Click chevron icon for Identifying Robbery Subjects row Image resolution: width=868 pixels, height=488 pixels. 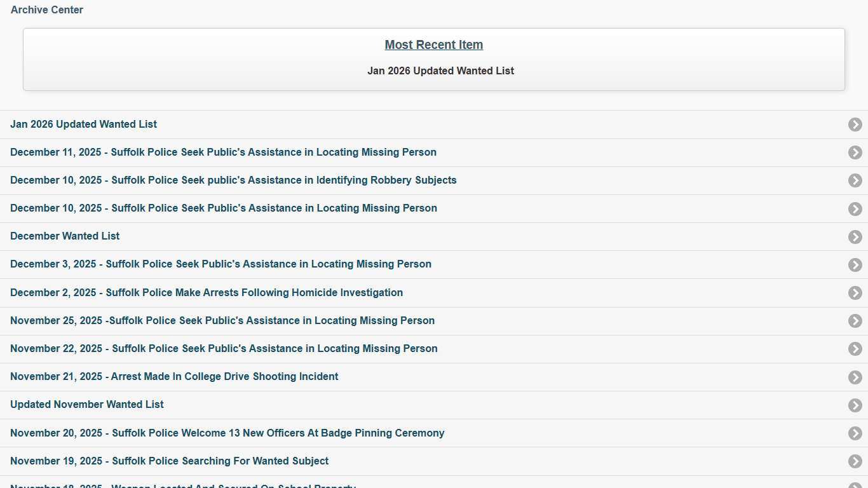pyautogui.click(x=855, y=180)
